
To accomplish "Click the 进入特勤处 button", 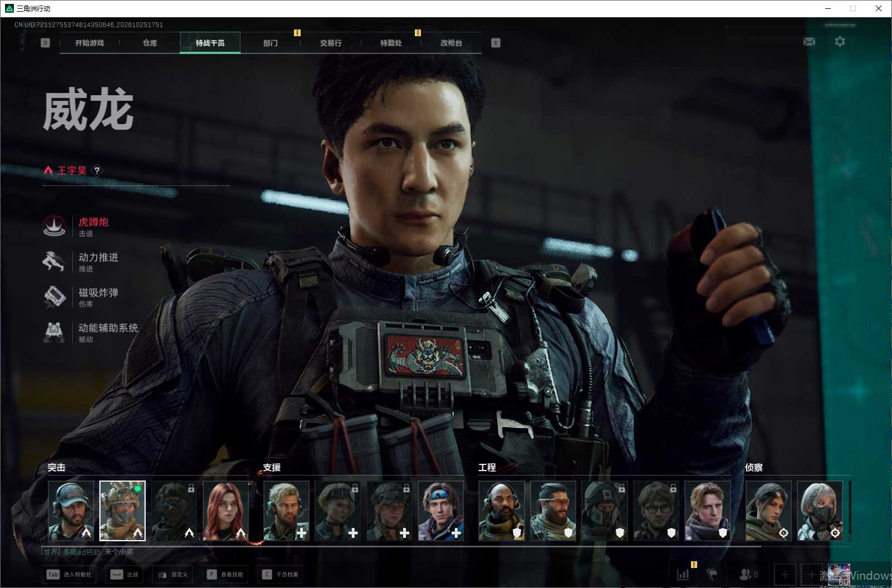I will (70, 574).
